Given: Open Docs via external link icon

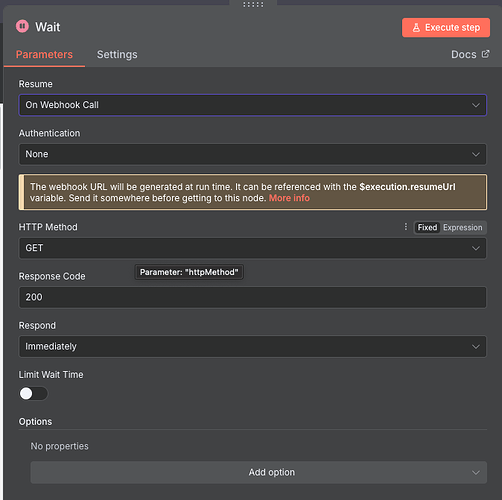Looking at the screenshot, I should (x=486, y=54).
